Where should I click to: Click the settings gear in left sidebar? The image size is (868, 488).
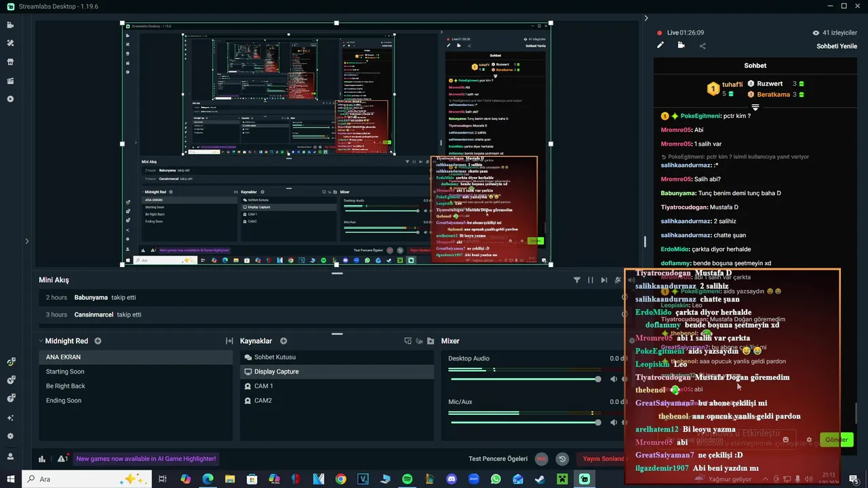pyautogui.click(x=10, y=436)
